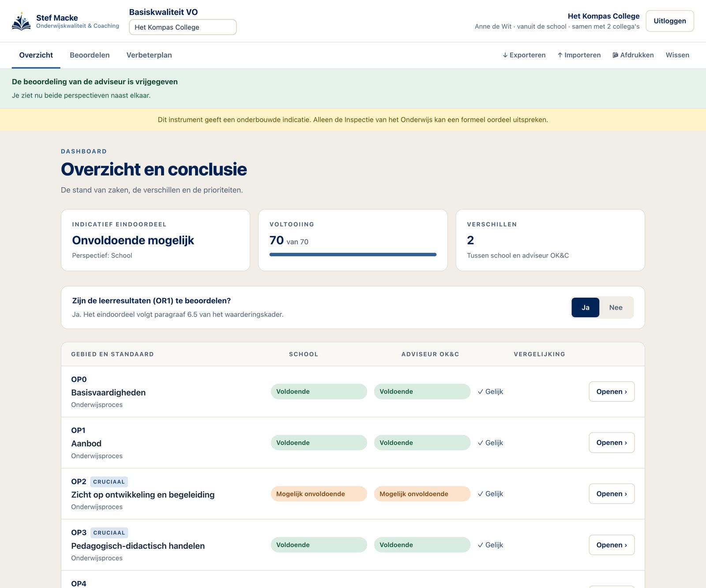Image resolution: width=706 pixels, height=588 pixels.
Task: Select Ja for leerresultaten beoordelen
Action: click(585, 307)
